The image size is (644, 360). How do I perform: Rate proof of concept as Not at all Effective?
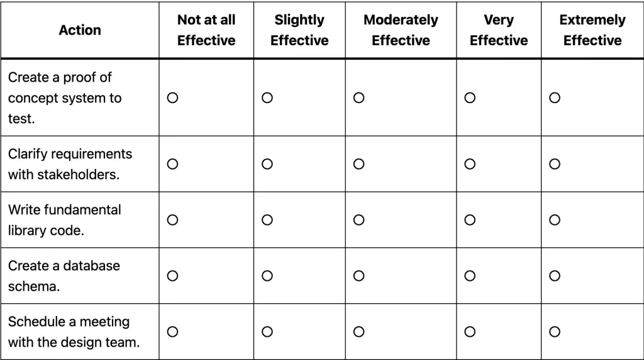coord(173,98)
